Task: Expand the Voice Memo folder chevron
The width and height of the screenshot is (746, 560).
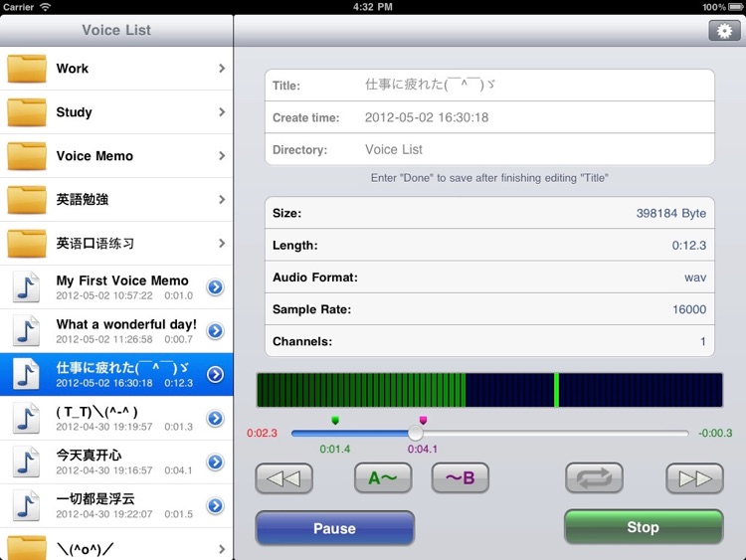Action: pos(222,156)
